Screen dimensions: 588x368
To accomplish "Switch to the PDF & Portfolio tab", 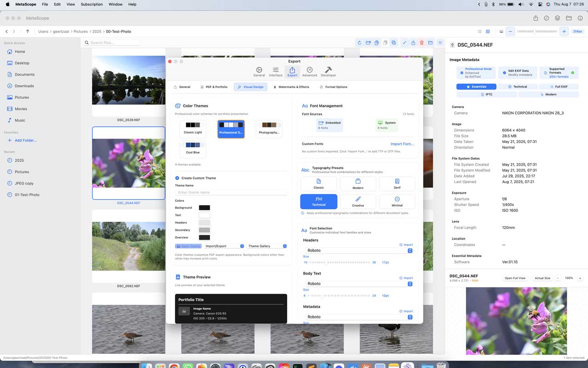I will coord(214,87).
